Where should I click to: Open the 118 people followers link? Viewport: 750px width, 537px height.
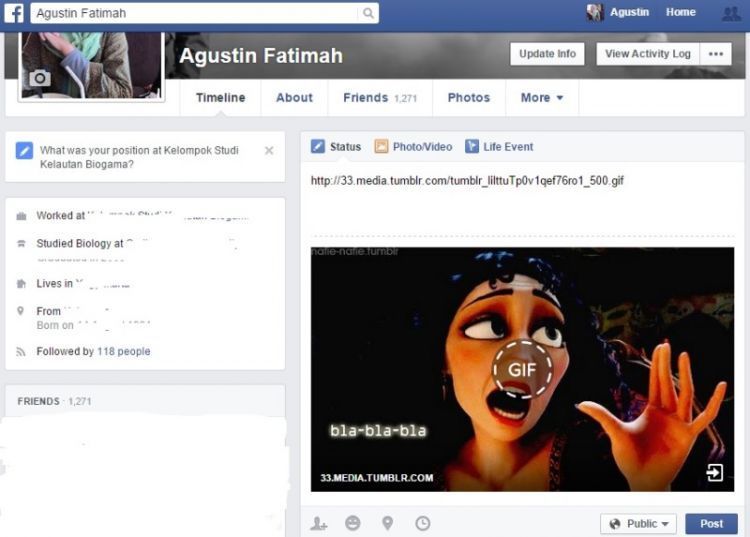[x=123, y=351]
